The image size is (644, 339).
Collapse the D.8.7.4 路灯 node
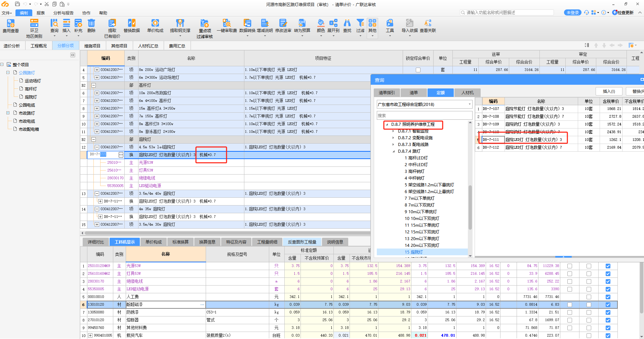pyautogui.click(x=393, y=151)
